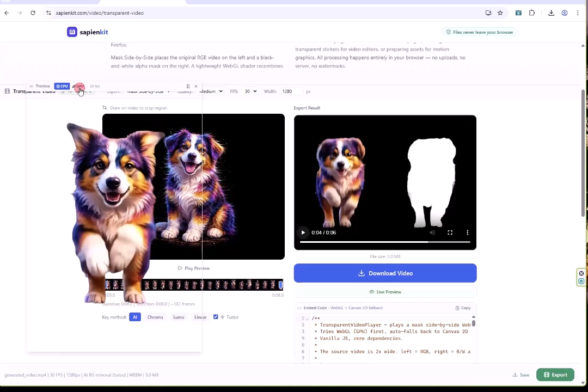The image size is (588, 392).
Task: Switch to the Preview tab
Action: click(x=42, y=86)
